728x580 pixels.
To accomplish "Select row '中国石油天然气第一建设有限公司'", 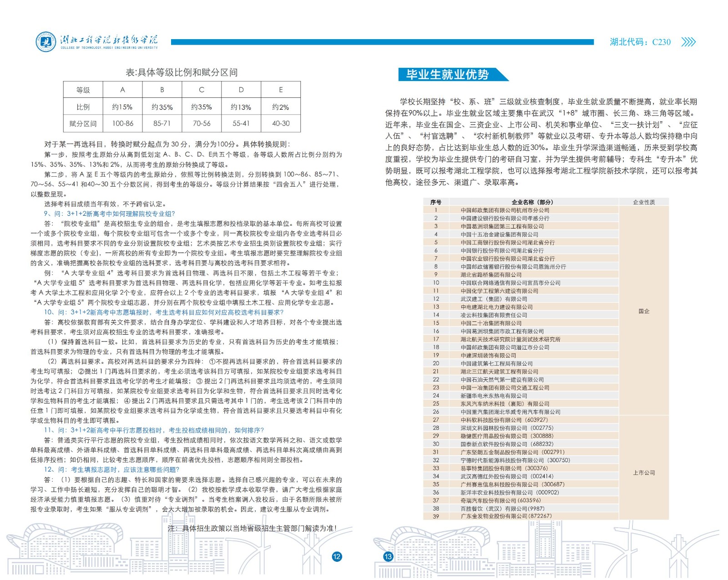I will tap(521, 380).
